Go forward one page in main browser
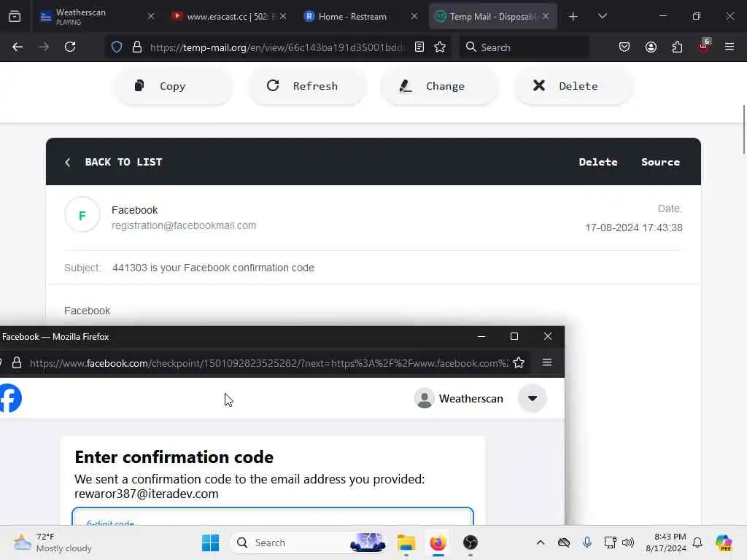747x560 pixels. (x=44, y=47)
